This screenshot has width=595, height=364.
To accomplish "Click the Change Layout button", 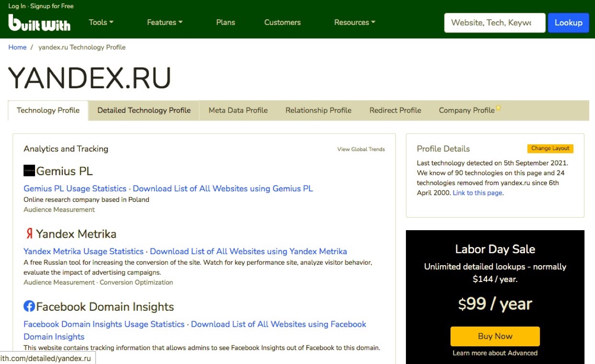I will coord(550,149).
